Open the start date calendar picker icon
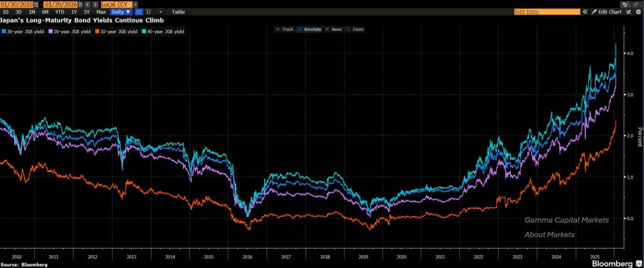The image size is (644, 268). pyautogui.click(x=36, y=5)
